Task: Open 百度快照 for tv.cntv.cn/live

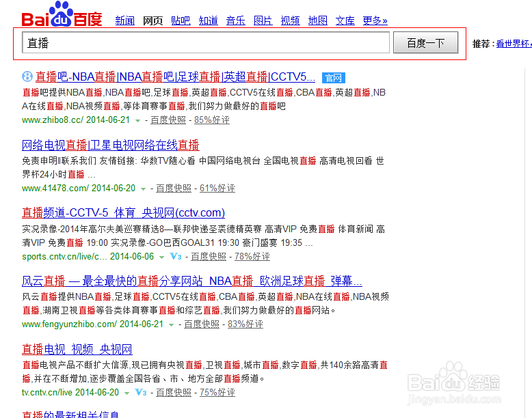Action: tap(174, 393)
